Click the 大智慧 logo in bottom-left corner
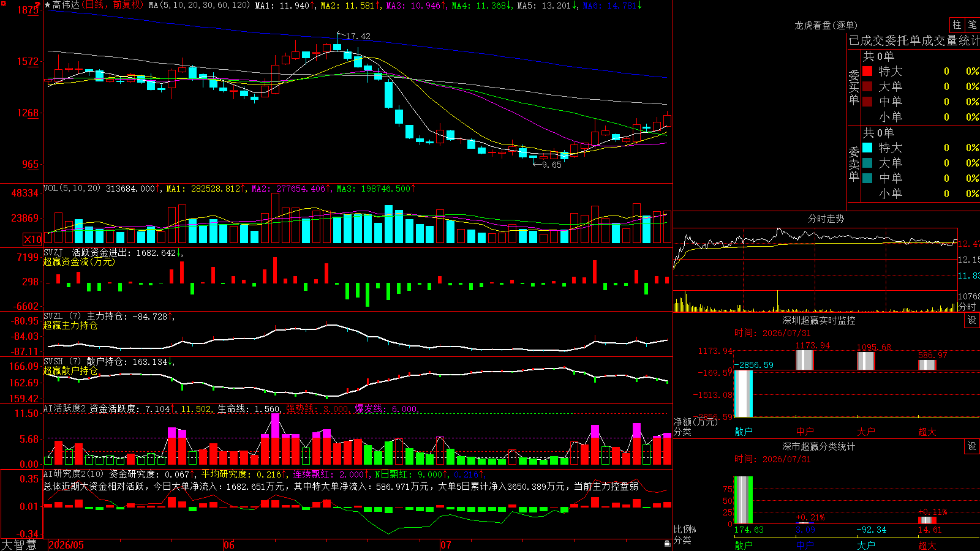The image size is (980, 551). [x=19, y=545]
